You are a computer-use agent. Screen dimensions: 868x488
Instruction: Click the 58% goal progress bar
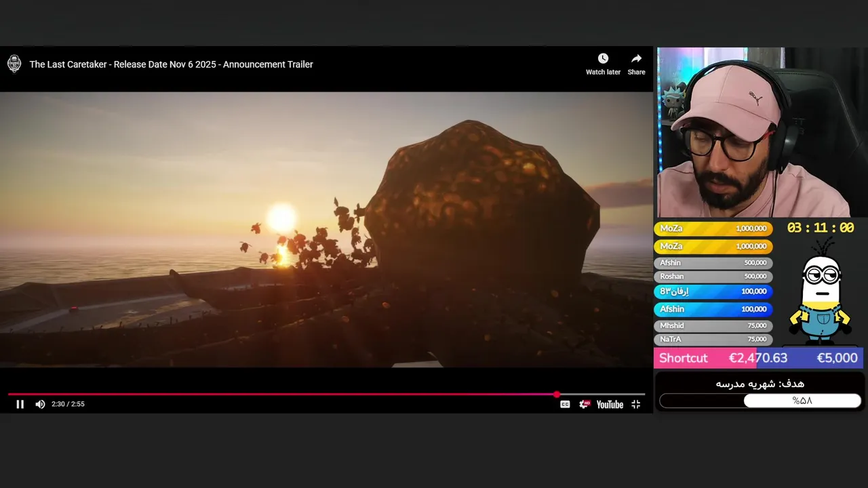tap(760, 401)
